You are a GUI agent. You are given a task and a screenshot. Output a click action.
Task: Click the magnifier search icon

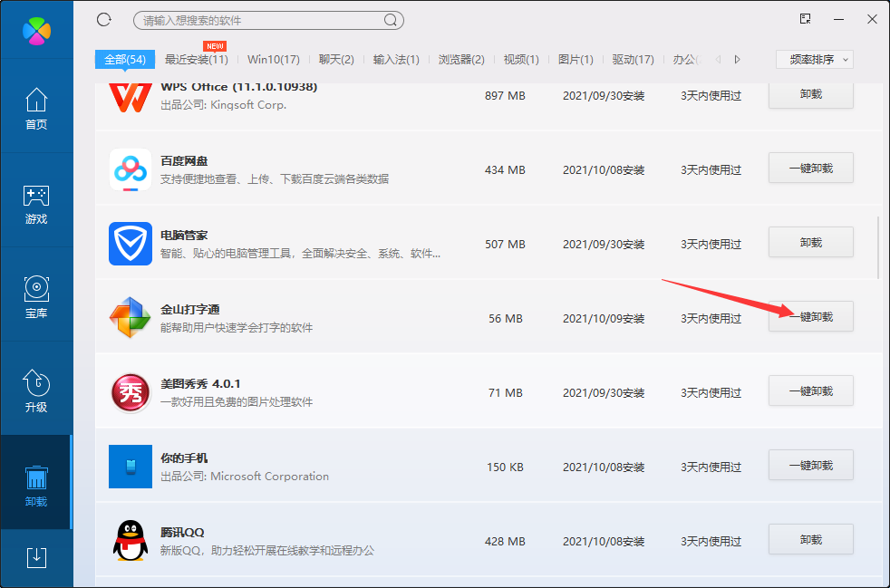tap(391, 21)
